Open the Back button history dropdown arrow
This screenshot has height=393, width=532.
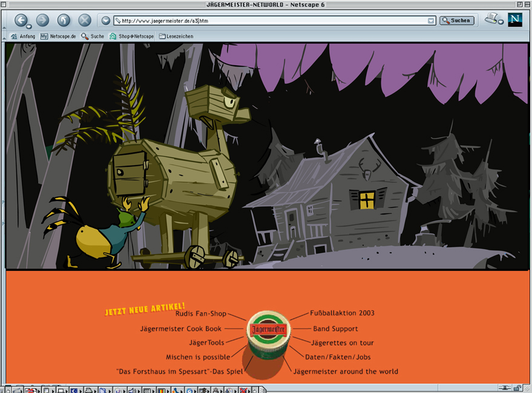click(x=29, y=27)
